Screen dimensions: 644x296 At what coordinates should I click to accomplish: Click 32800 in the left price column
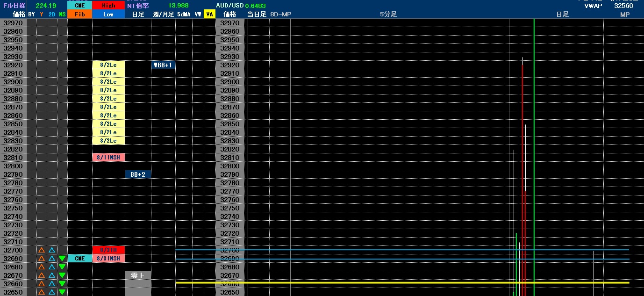coord(13,166)
